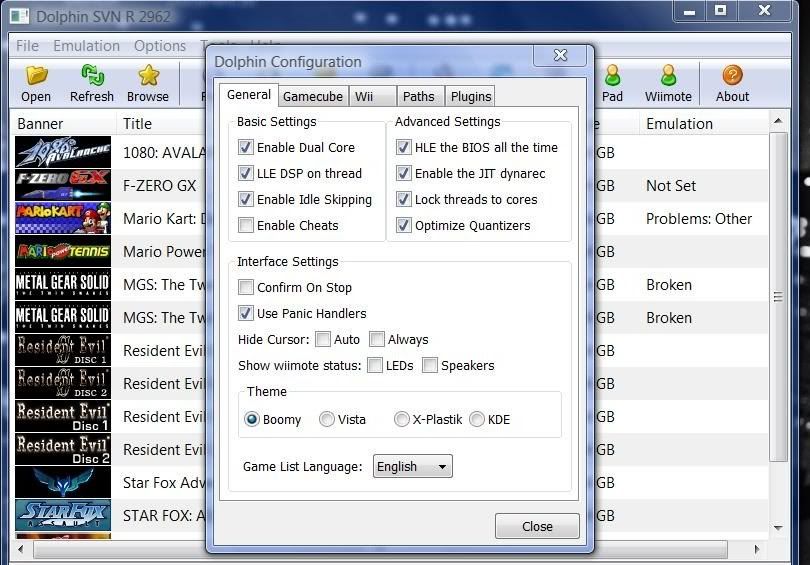The image size is (810, 565).
Task: Select the Vista theme radio button
Action: tap(327, 419)
